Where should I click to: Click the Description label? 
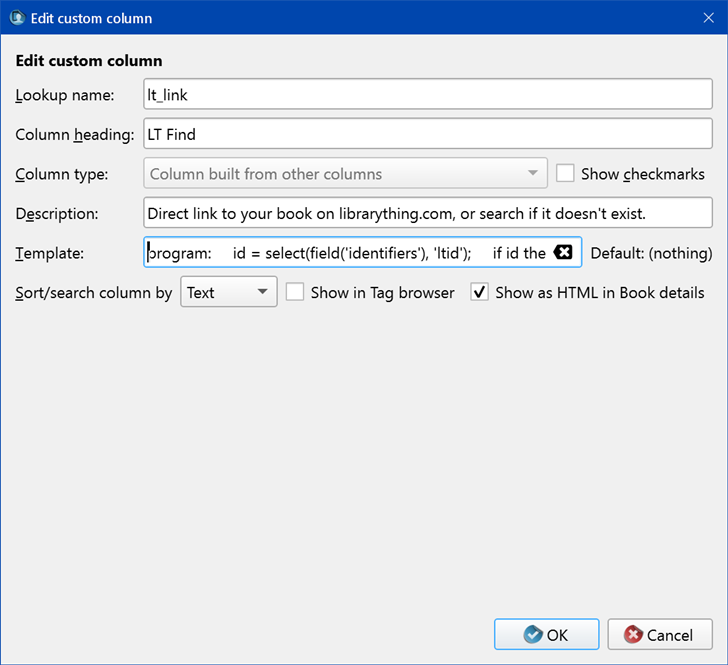tap(57, 213)
